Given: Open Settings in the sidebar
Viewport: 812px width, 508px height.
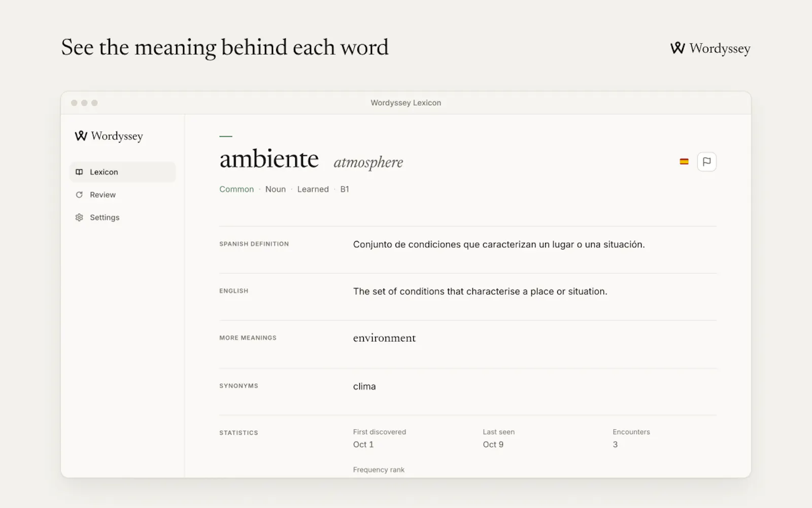Looking at the screenshot, I should click(122, 217).
